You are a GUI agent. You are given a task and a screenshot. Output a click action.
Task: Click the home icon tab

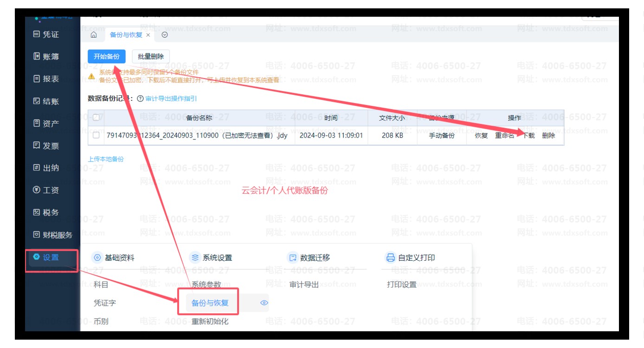pyautogui.click(x=94, y=35)
